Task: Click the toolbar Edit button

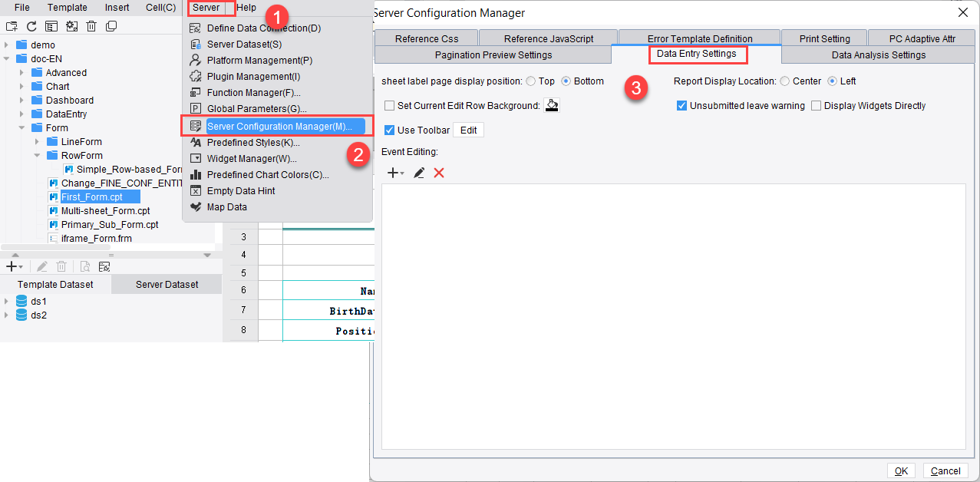Action: coord(468,130)
